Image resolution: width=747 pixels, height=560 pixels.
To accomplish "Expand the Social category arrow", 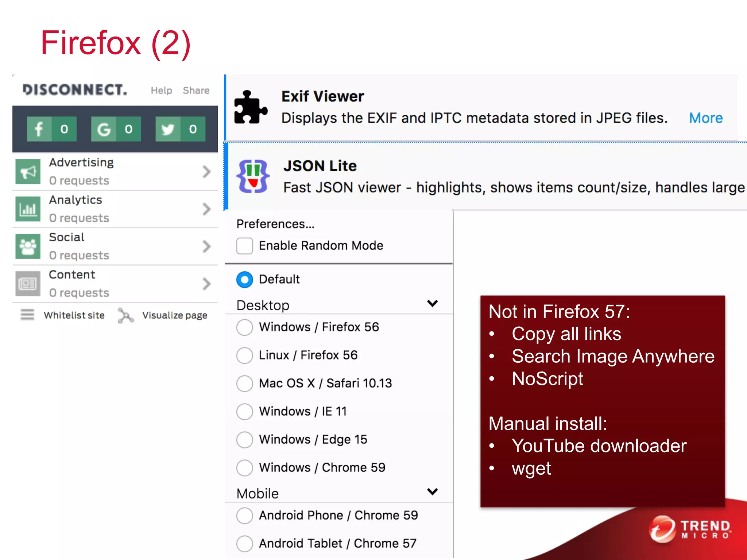I will (x=207, y=246).
